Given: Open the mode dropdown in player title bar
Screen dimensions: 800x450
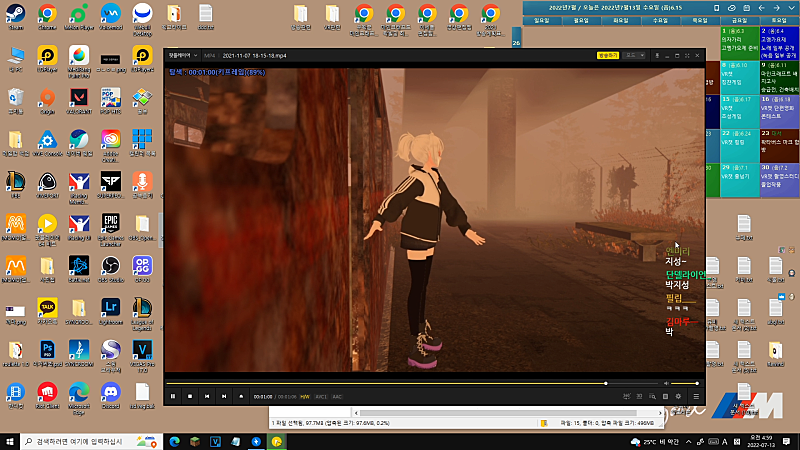Looking at the screenshot, I should [x=635, y=56].
